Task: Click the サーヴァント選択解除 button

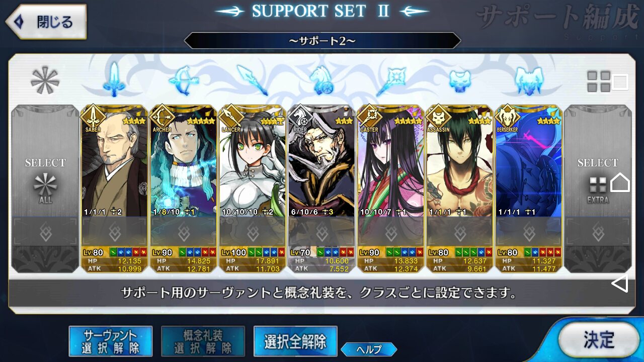Action: coord(111,342)
